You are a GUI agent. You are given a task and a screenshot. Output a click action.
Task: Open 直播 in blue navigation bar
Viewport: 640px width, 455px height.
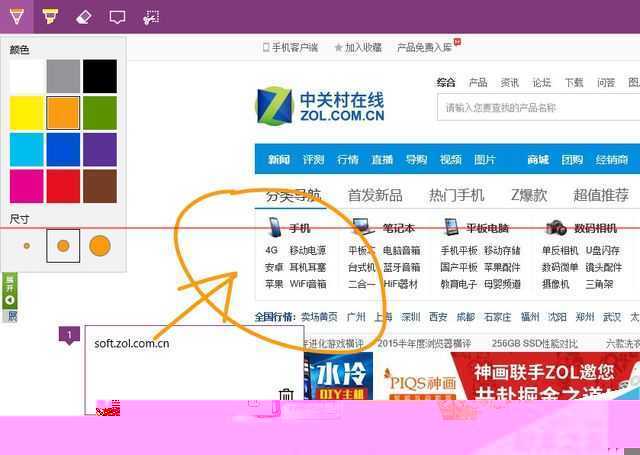[382, 160]
